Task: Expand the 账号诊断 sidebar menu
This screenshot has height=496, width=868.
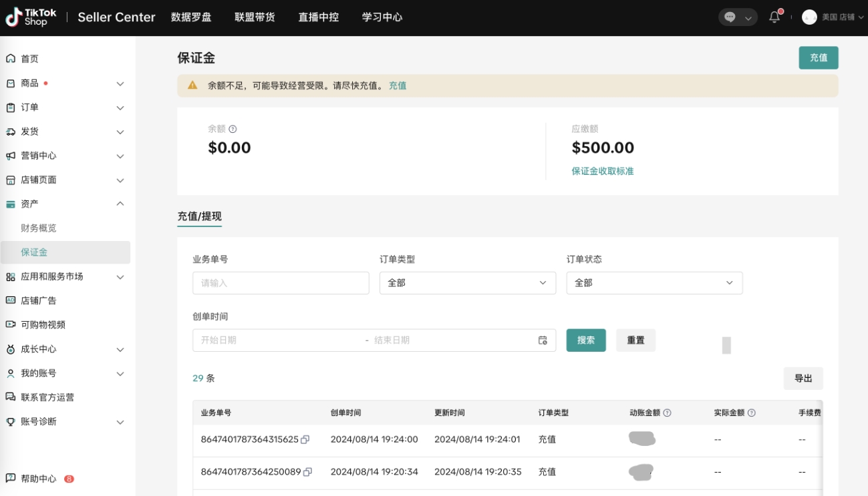Action: pos(120,421)
